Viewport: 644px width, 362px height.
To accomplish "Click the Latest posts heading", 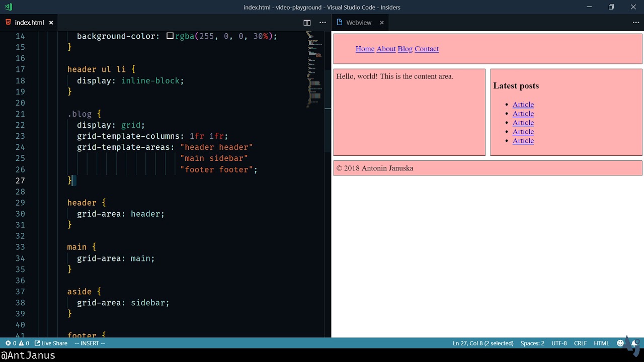I will (516, 85).
